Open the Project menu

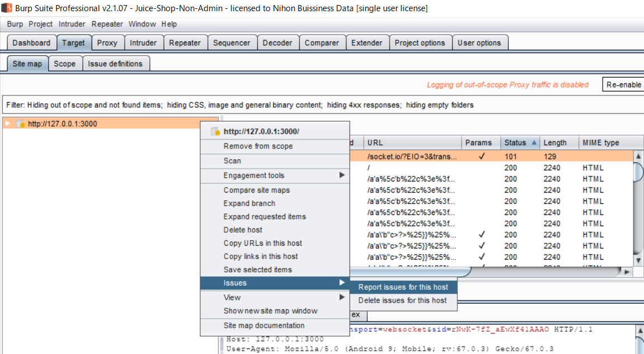[40, 24]
